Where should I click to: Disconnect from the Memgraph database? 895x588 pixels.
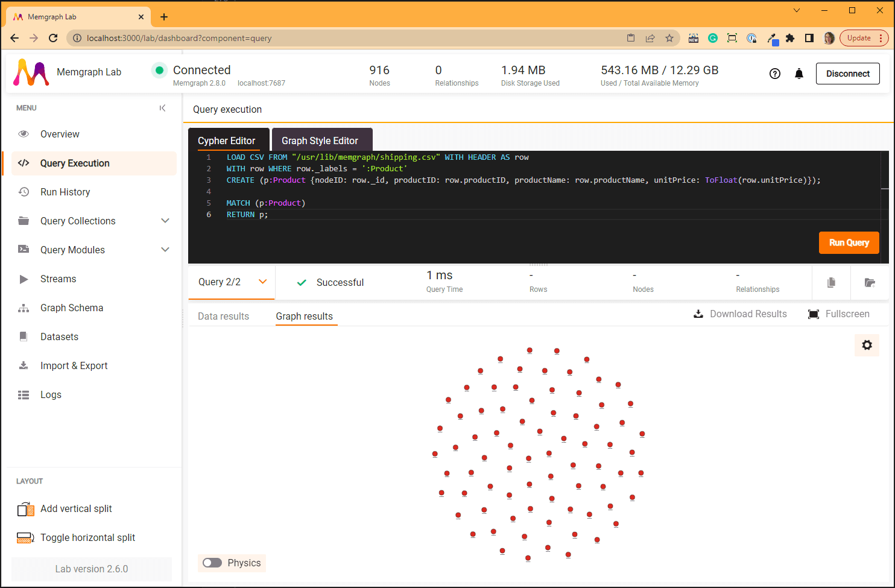click(x=847, y=73)
